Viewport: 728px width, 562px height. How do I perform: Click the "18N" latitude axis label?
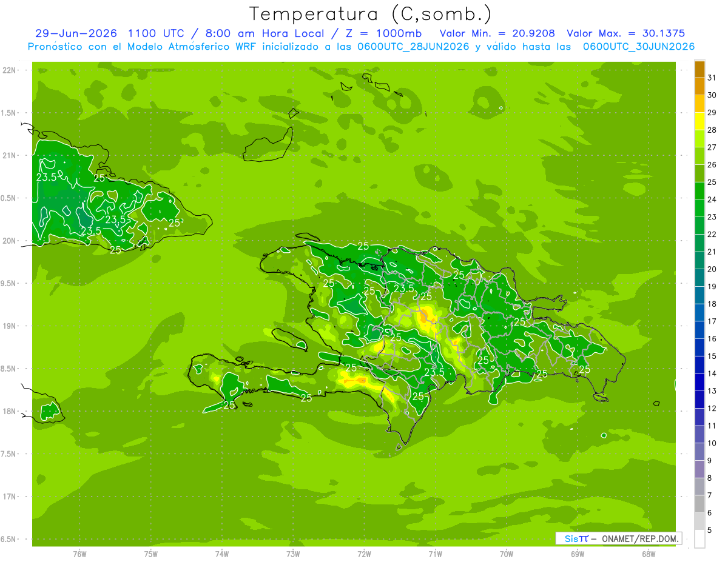click(x=10, y=411)
